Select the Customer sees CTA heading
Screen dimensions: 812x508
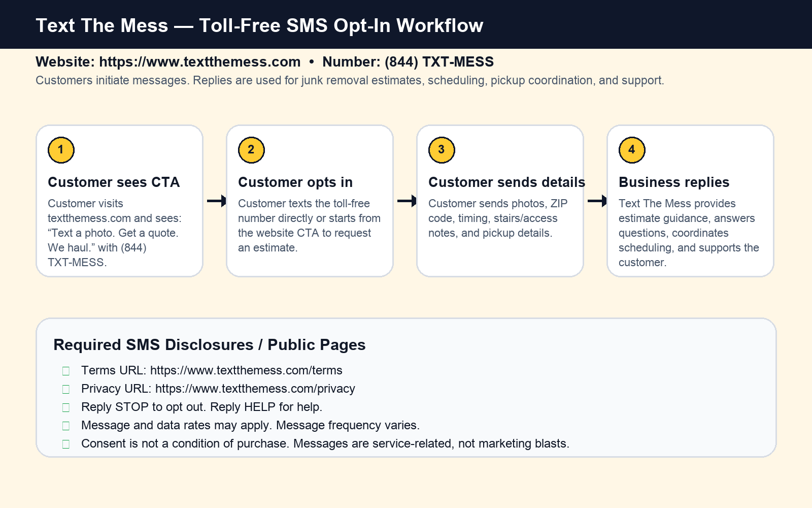pos(114,182)
